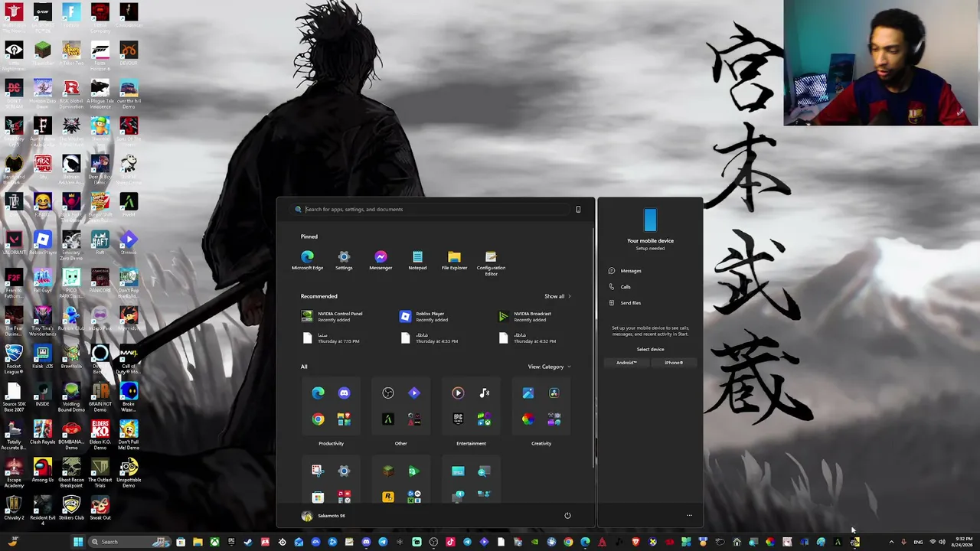Screen dimensions: 980x551
Task: Select the Chivalry 2 desktop shortcut
Action: tap(14, 507)
